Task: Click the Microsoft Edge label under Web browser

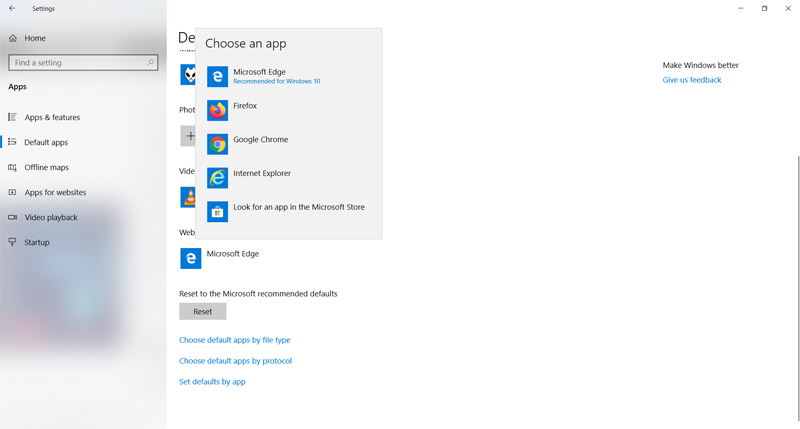Action: coord(233,254)
